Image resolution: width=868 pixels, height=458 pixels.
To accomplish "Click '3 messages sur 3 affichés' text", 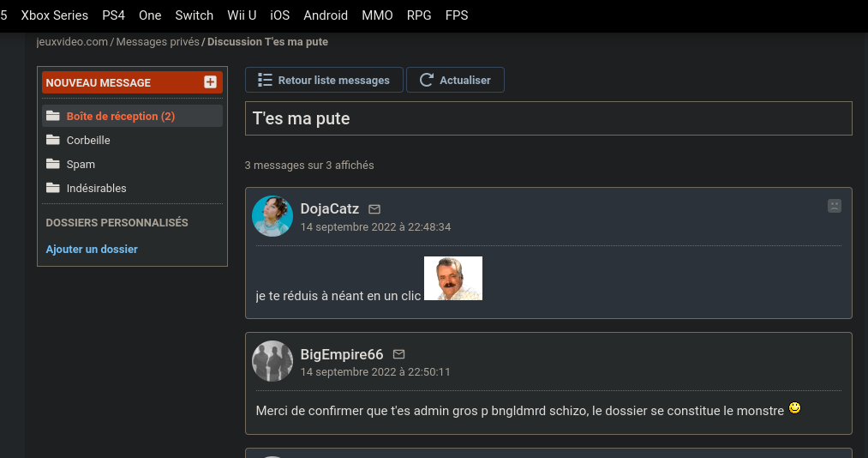I will pyautogui.click(x=309, y=165).
